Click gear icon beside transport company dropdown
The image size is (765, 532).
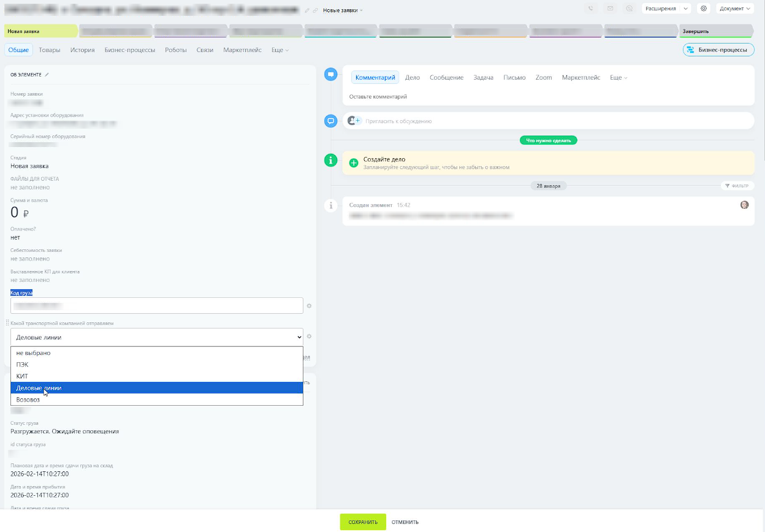pyautogui.click(x=310, y=336)
